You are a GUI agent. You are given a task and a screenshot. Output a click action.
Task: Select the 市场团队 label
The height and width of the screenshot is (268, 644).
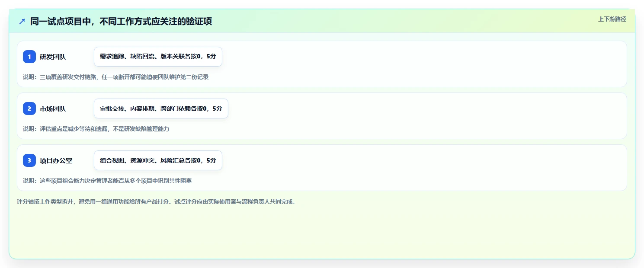[53, 108]
